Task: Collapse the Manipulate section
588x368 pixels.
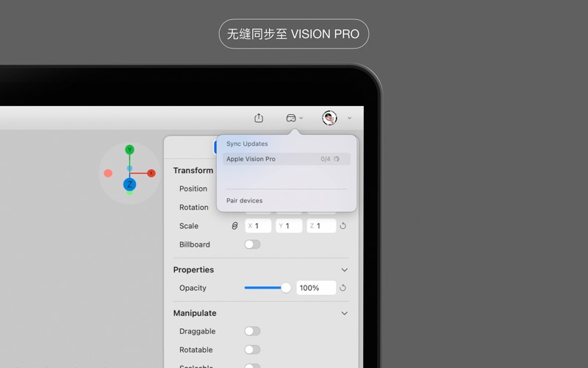Action: [x=345, y=314]
